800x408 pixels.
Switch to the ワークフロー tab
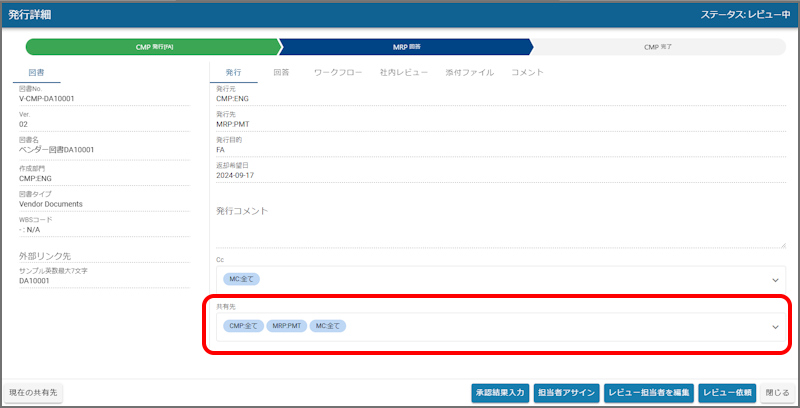point(338,73)
